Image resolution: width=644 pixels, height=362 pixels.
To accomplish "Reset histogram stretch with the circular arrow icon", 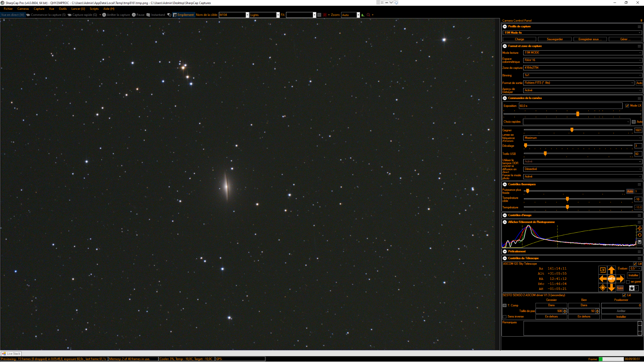I will 640,235.
